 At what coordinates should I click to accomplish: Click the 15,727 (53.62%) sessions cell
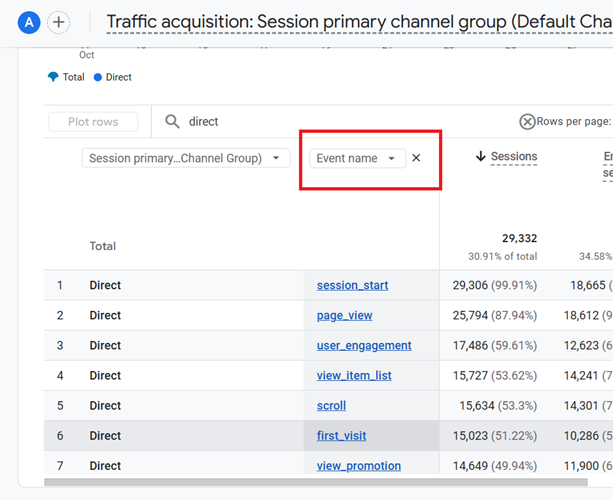(x=495, y=376)
